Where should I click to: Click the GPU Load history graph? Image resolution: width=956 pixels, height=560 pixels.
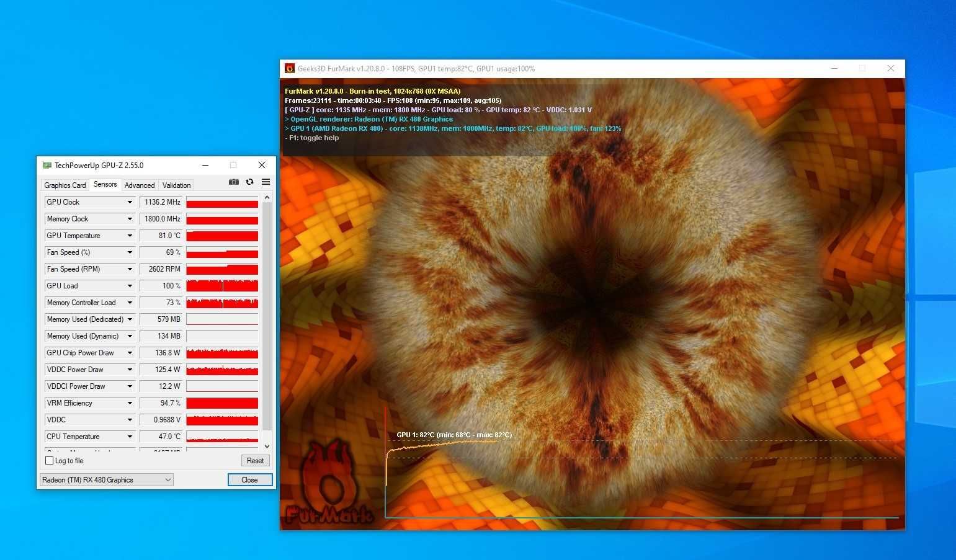click(x=222, y=286)
